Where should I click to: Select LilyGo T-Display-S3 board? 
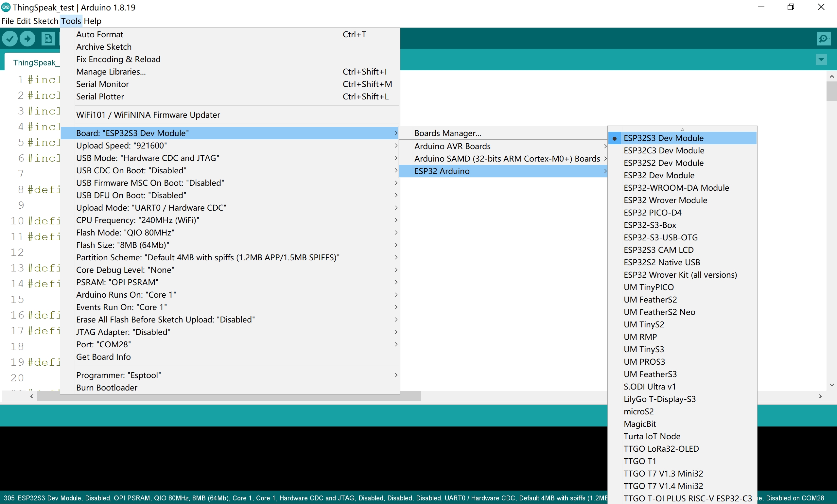tap(682, 399)
